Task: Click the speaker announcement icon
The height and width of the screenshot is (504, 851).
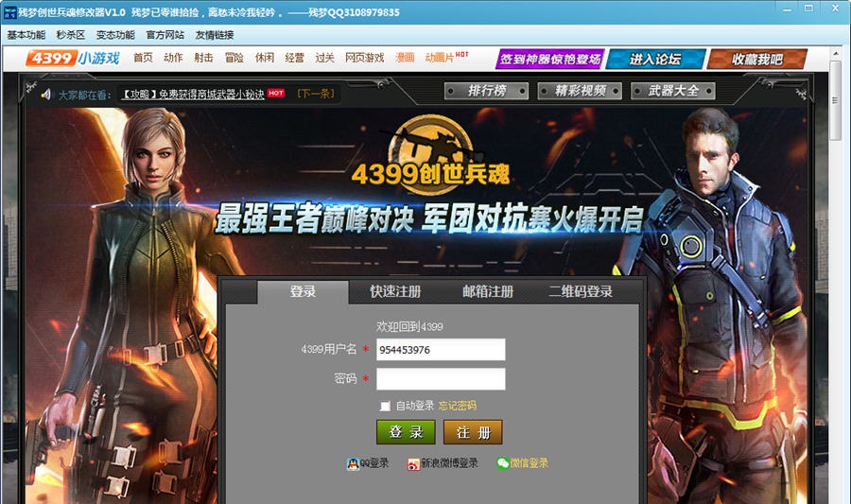Action: pos(45,95)
